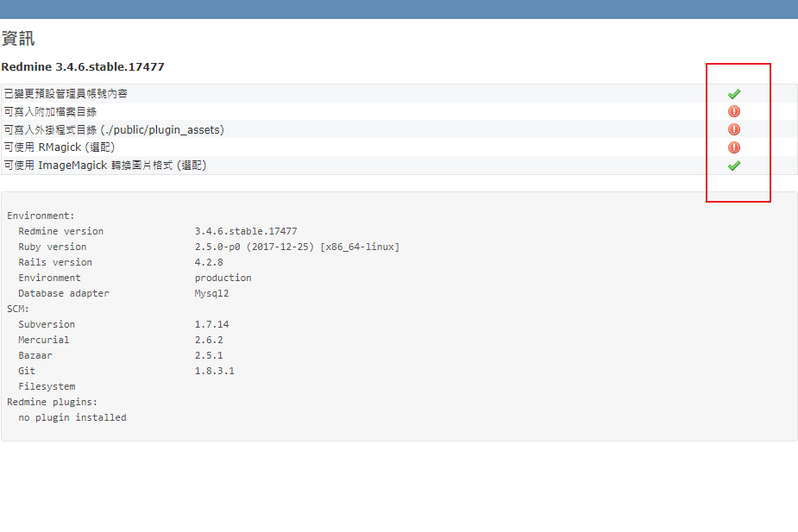Select the no plugin installed line

click(x=72, y=417)
